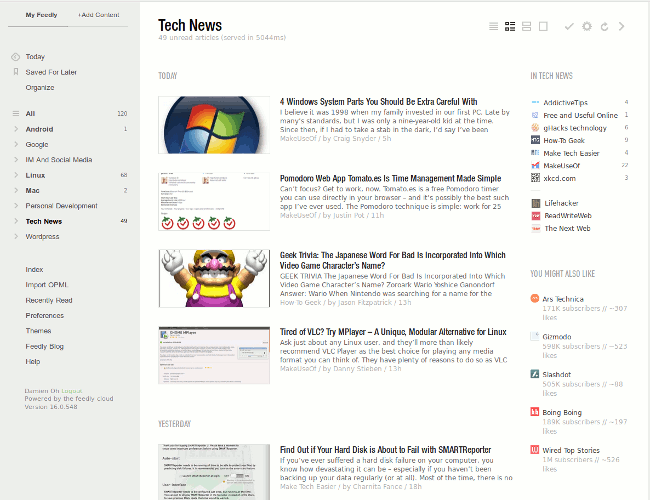650x500 pixels.
Task: Open Pomodoro Web App Tomato.es article title
Action: coord(390,178)
